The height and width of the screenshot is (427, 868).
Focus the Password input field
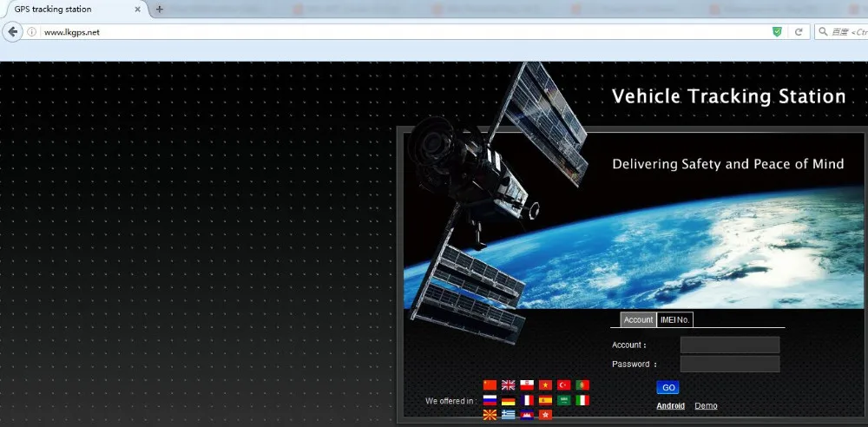730,364
